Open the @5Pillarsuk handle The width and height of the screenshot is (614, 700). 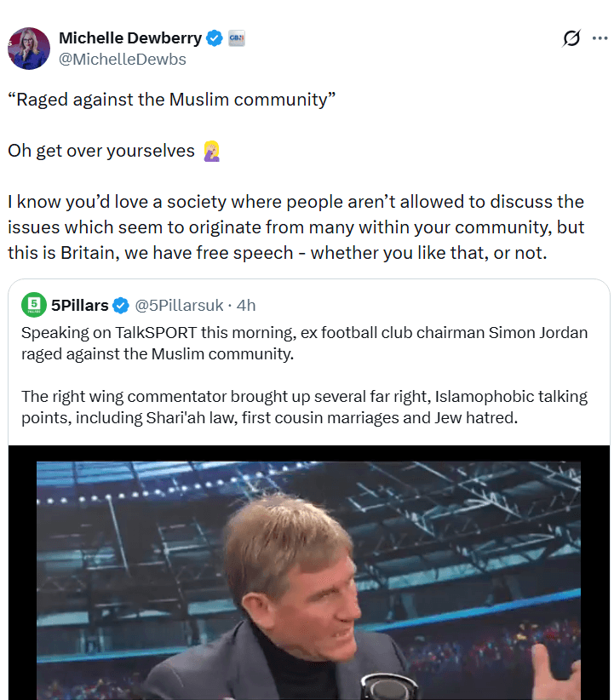click(x=179, y=306)
